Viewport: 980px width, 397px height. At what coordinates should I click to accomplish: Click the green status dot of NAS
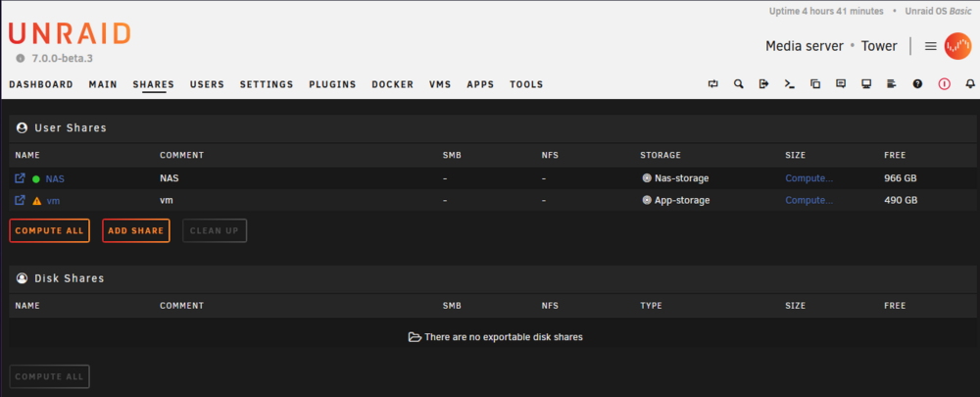pyautogui.click(x=36, y=178)
